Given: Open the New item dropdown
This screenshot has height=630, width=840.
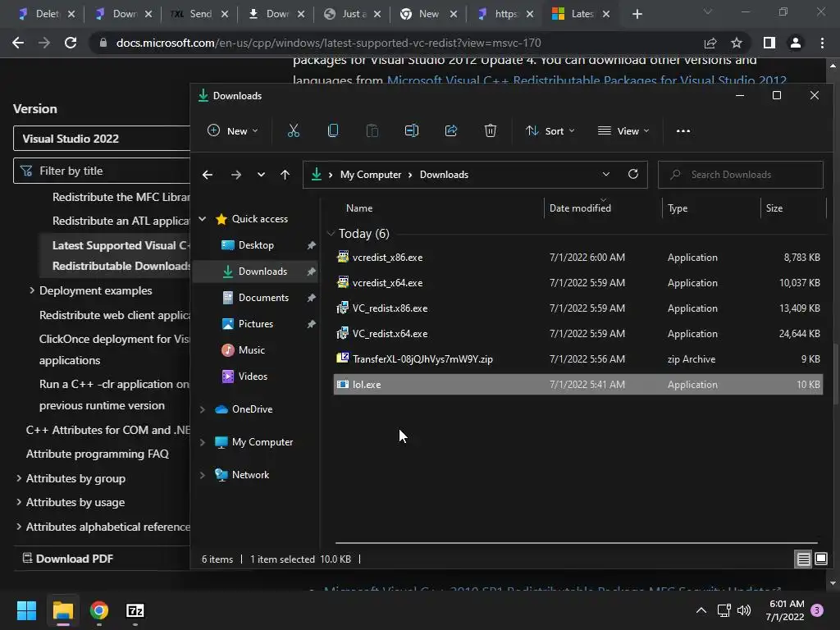Looking at the screenshot, I should tap(232, 130).
